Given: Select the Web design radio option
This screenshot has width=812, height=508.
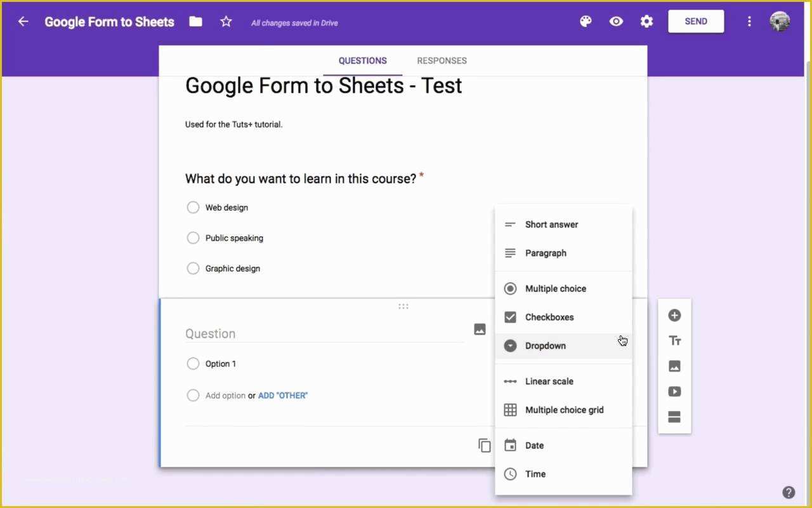Looking at the screenshot, I should 193,207.
